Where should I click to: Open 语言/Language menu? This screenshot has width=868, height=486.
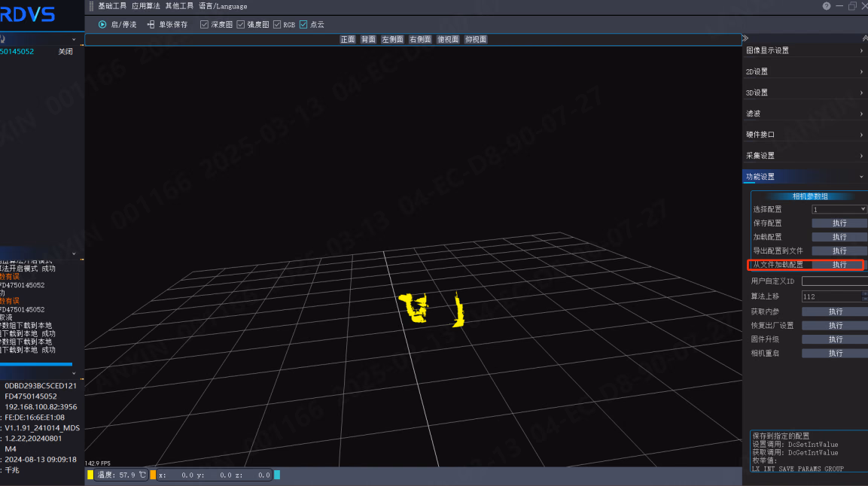[x=223, y=6]
